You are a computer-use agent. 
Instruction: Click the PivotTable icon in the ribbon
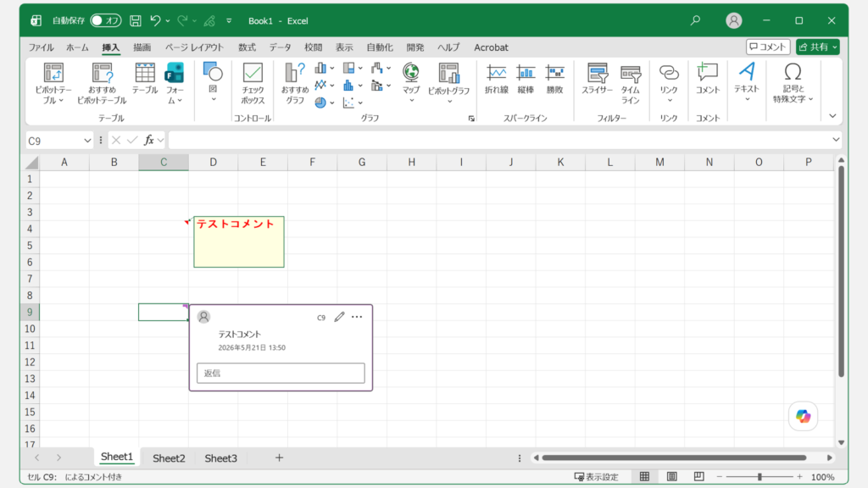click(53, 73)
